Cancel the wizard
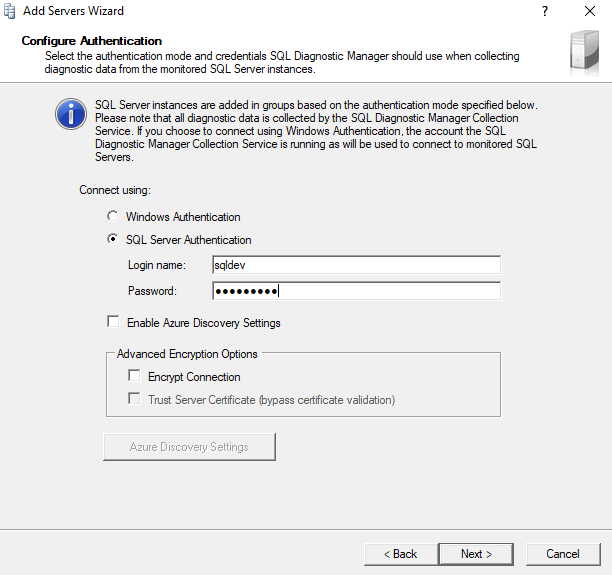612x575 pixels. [x=563, y=554]
